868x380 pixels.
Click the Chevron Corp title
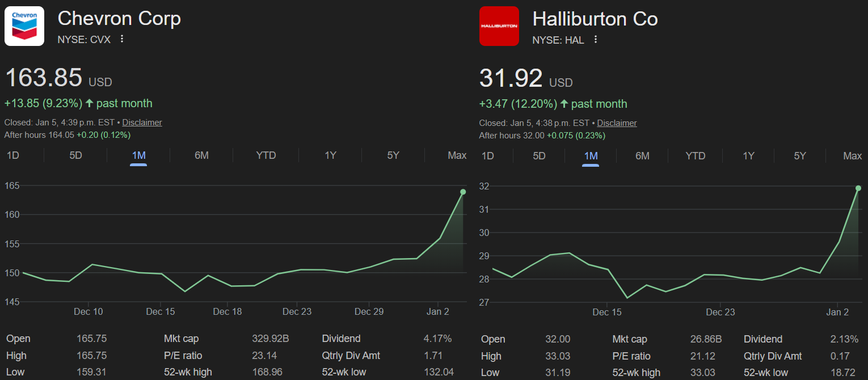(x=119, y=19)
